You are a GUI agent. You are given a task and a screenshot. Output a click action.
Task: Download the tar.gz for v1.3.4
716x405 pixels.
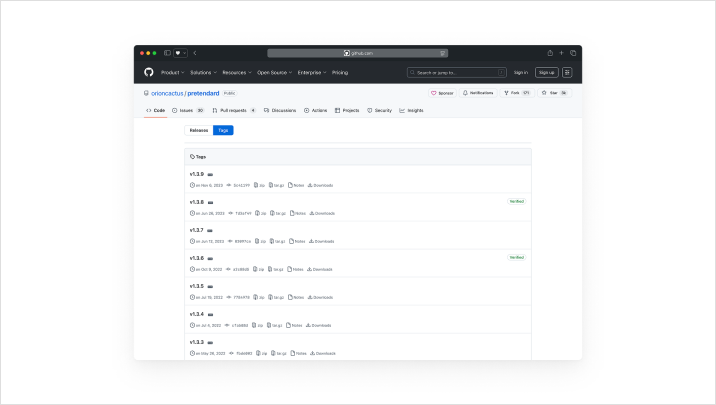click(x=275, y=326)
